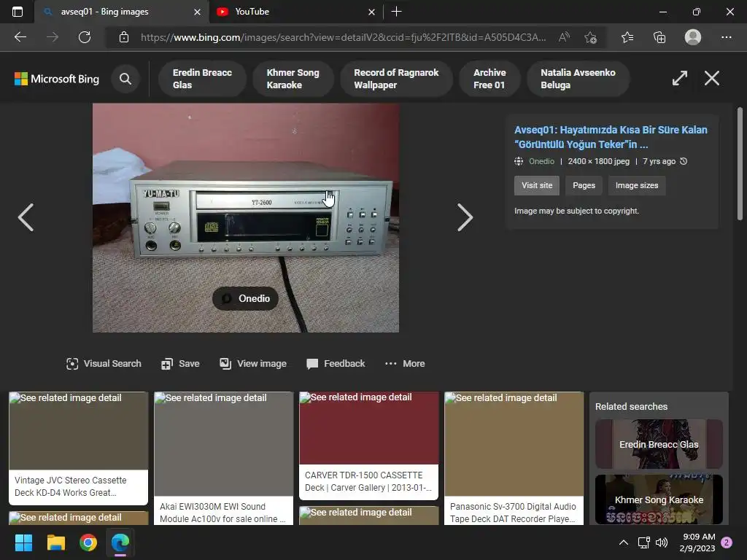Show the previous image
The width and height of the screenshot is (747, 560).
[26, 217]
